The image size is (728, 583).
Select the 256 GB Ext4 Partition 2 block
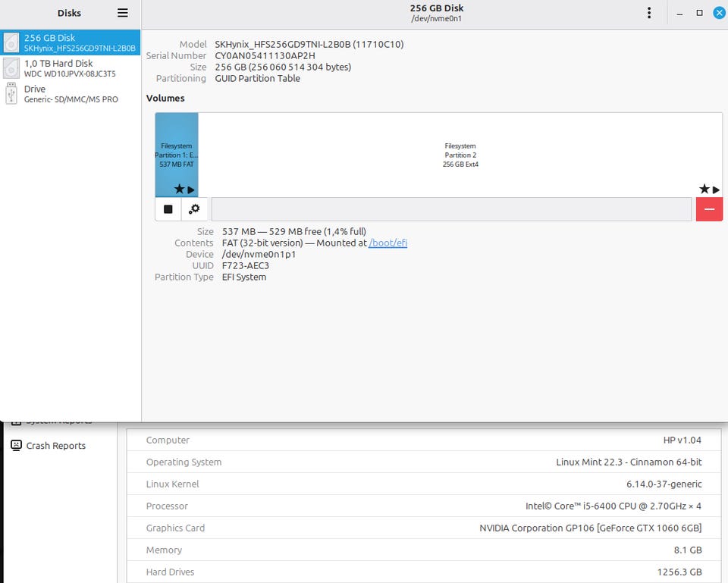point(460,155)
